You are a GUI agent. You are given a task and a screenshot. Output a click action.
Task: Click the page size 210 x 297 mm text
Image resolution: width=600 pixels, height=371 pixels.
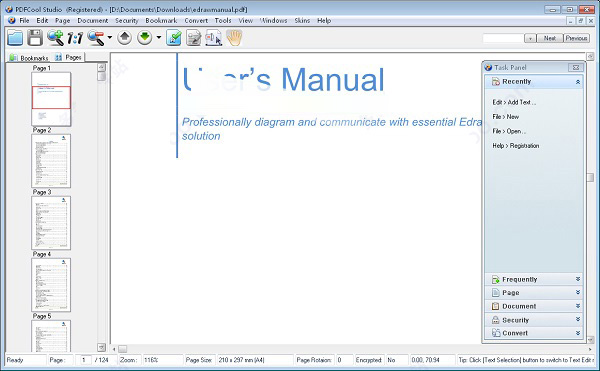[241, 360]
